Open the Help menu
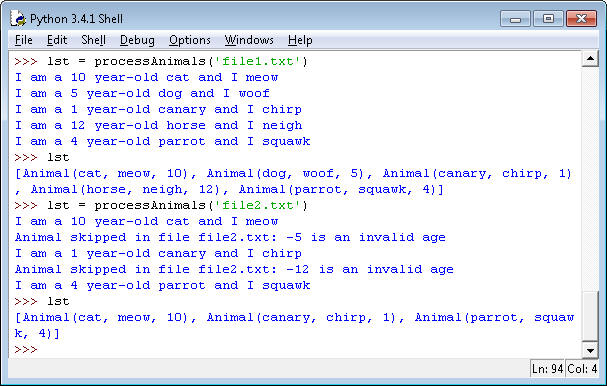 coord(300,40)
